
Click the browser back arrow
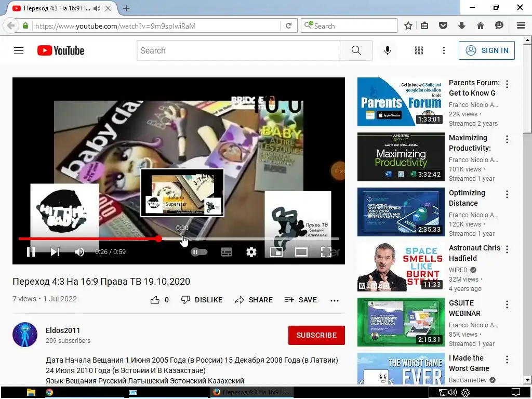[x=11, y=26]
